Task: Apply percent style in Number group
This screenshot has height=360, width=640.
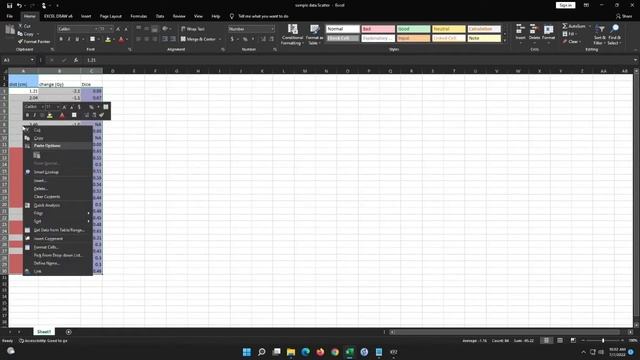Action: [245, 39]
